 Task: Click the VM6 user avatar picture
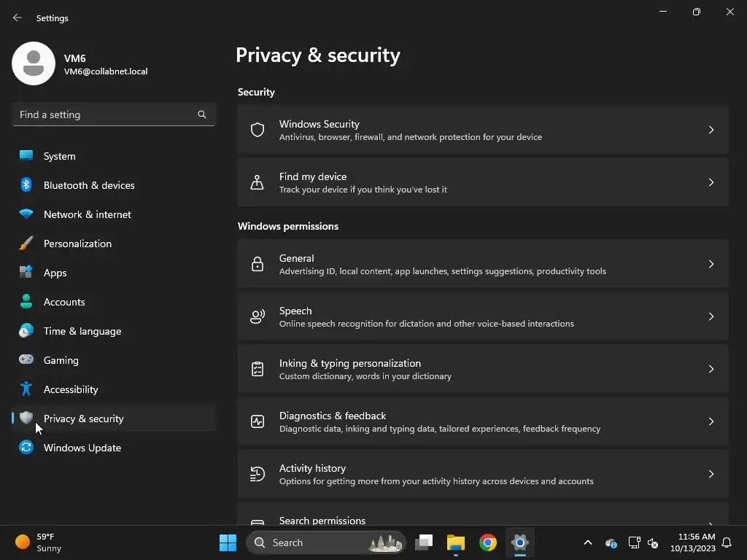click(x=34, y=63)
